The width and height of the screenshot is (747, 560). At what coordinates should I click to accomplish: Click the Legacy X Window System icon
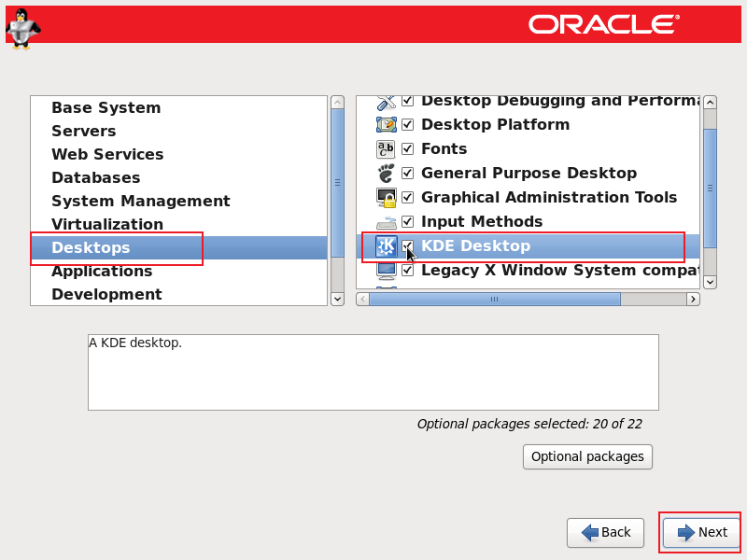click(x=387, y=271)
